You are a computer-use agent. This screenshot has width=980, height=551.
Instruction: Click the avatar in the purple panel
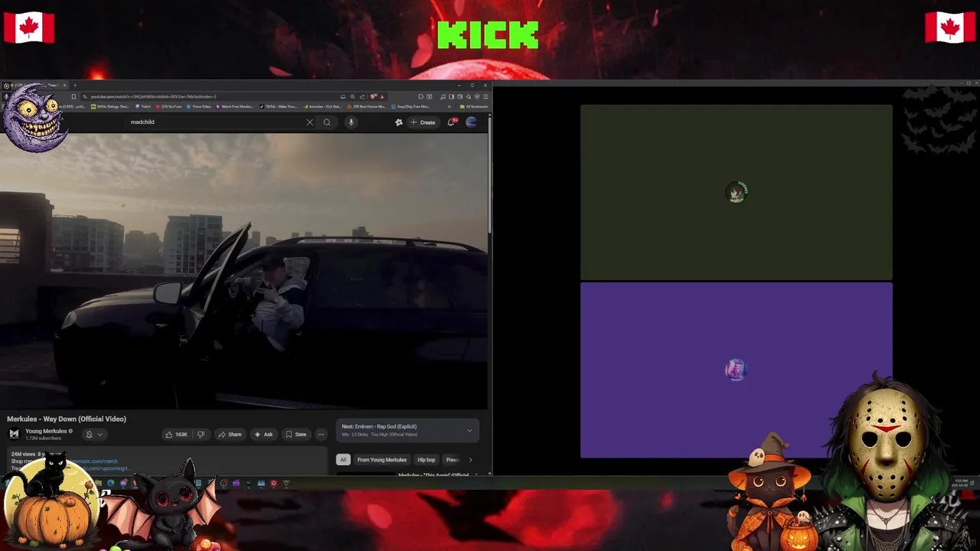[736, 370]
